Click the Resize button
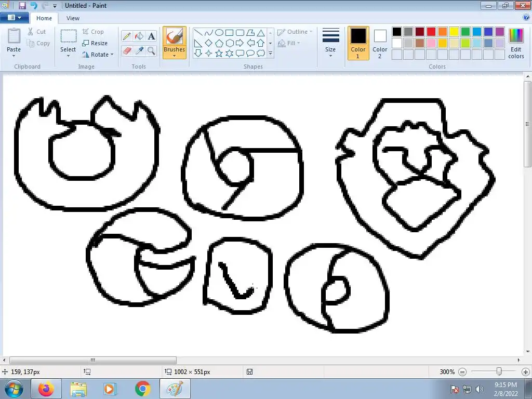 pos(95,43)
